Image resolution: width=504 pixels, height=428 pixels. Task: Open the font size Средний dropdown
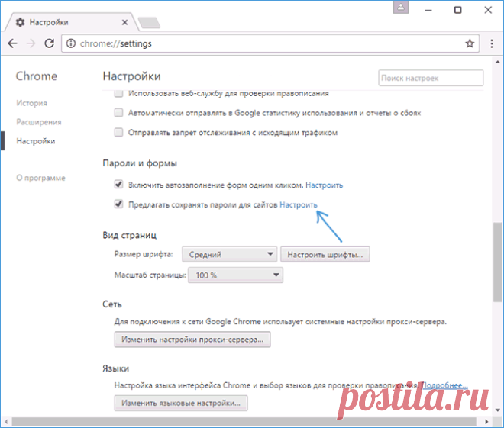point(229,254)
